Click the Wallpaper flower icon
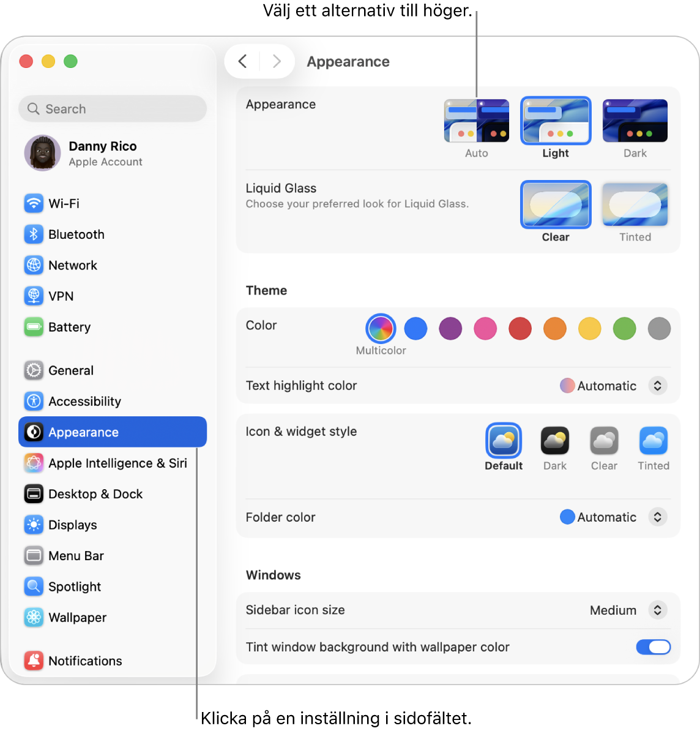 [34, 617]
